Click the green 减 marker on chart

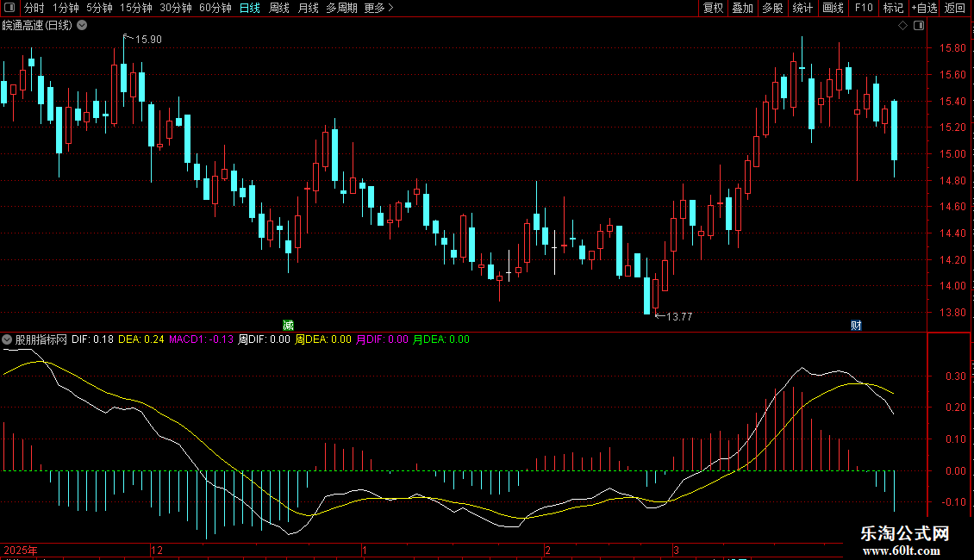288,326
